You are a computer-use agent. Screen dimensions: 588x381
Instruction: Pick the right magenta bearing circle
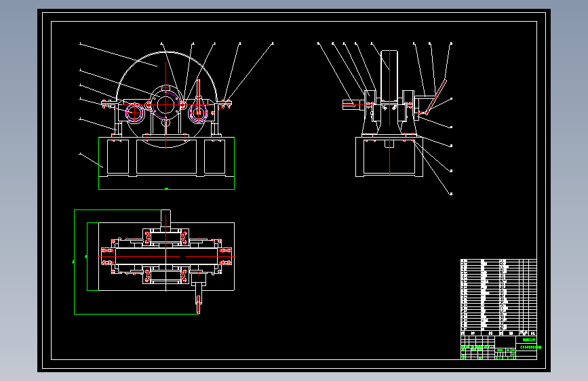pyautogui.click(x=199, y=112)
